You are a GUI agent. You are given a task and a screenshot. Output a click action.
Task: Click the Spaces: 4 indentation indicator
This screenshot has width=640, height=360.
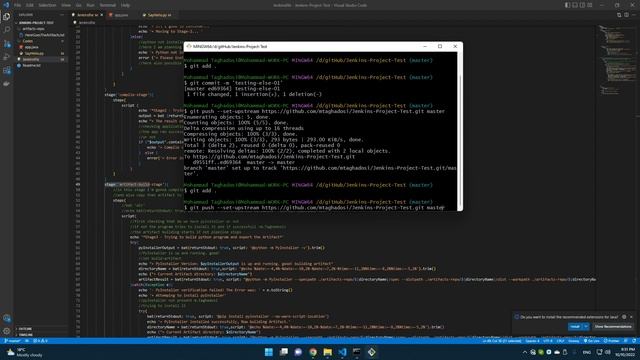click(x=532, y=341)
